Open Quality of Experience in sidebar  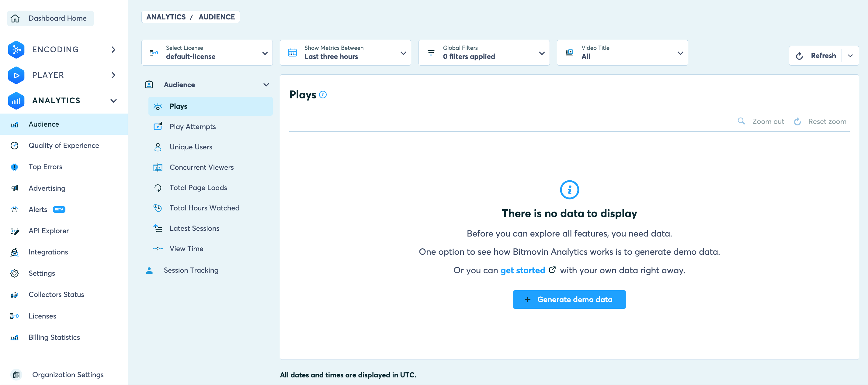tap(64, 145)
